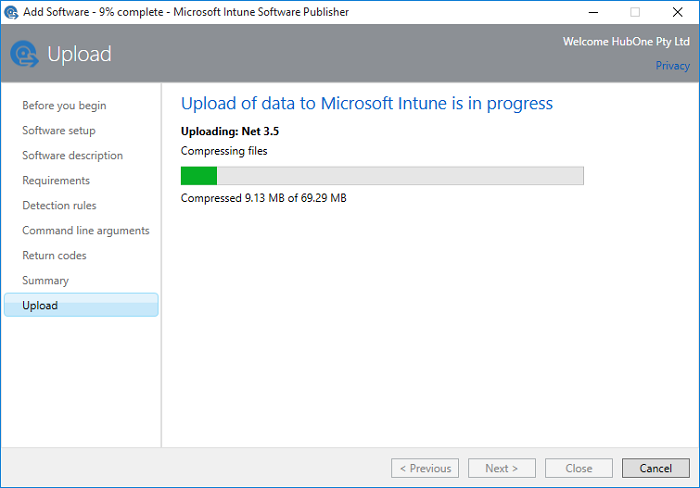This screenshot has width=700, height=488.
Task: Click the Welcome HubOne Pty Ltd text
Action: 626,42
